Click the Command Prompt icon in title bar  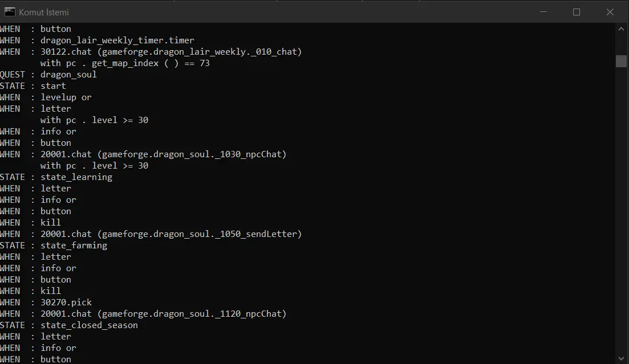[x=9, y=11]
